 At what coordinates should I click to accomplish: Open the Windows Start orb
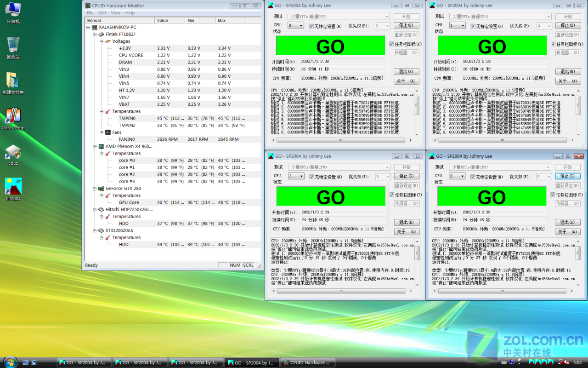(9, 362)
